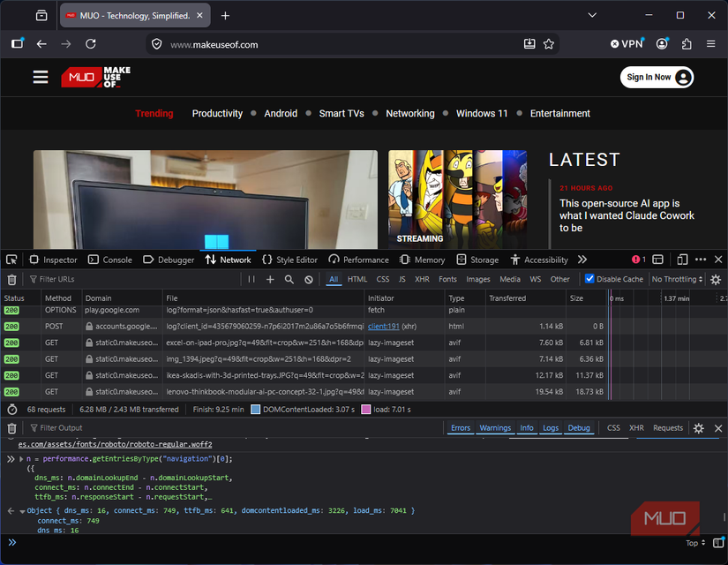This screenshot has width=728, height=565.
Task: Switch to the Accessibility tab
Action: (x=538, y=260)
